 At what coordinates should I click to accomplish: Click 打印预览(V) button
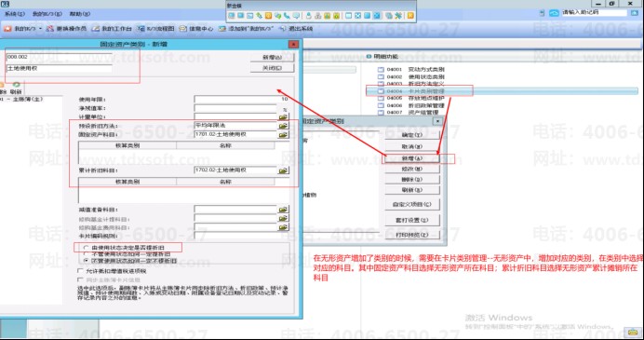click(x=412, y=235)
